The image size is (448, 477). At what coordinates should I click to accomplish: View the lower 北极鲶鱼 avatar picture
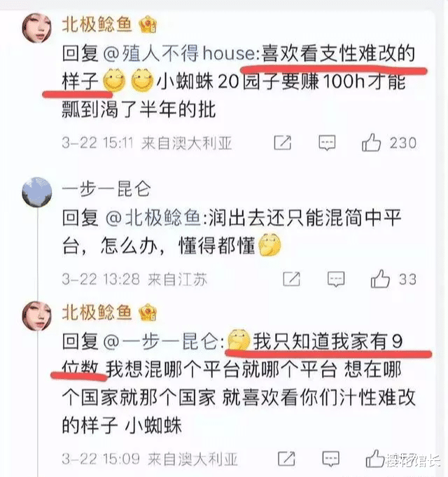37,316
